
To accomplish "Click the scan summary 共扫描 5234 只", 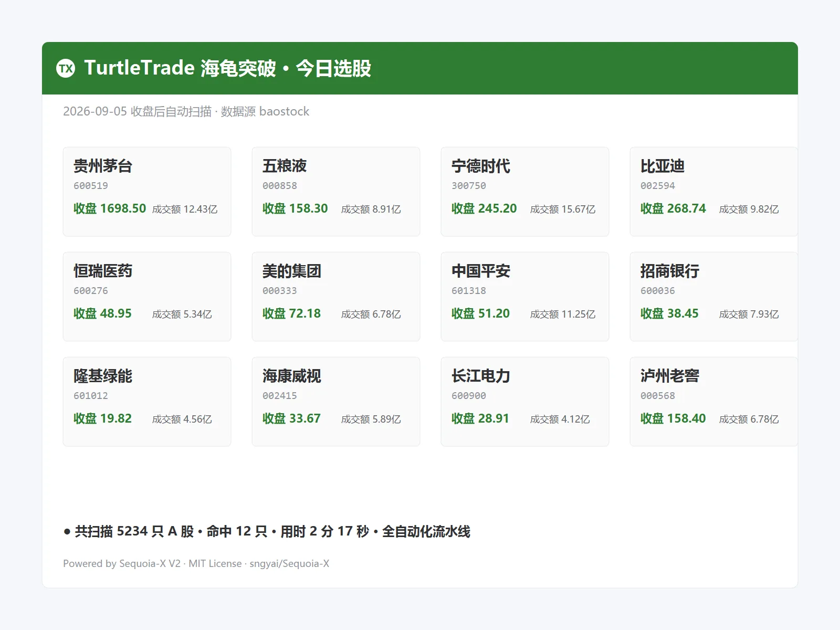I will pos(267,531).
